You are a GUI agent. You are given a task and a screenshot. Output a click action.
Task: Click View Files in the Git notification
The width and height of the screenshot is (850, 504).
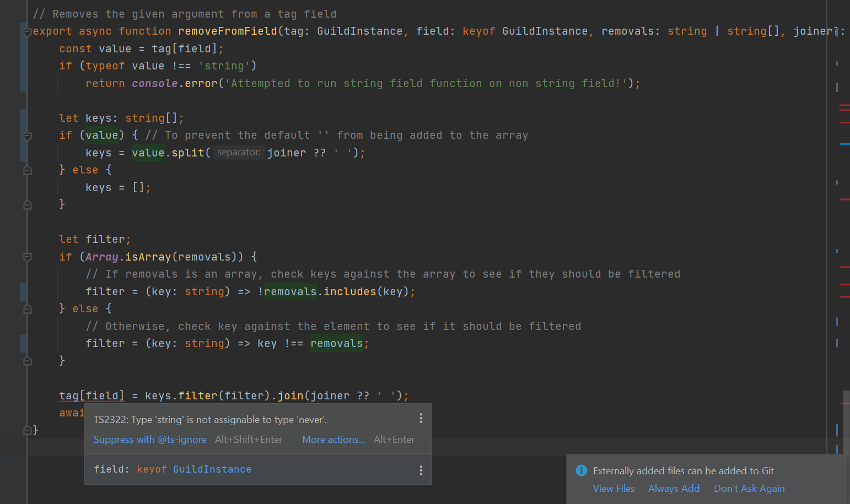click(614, 489)
